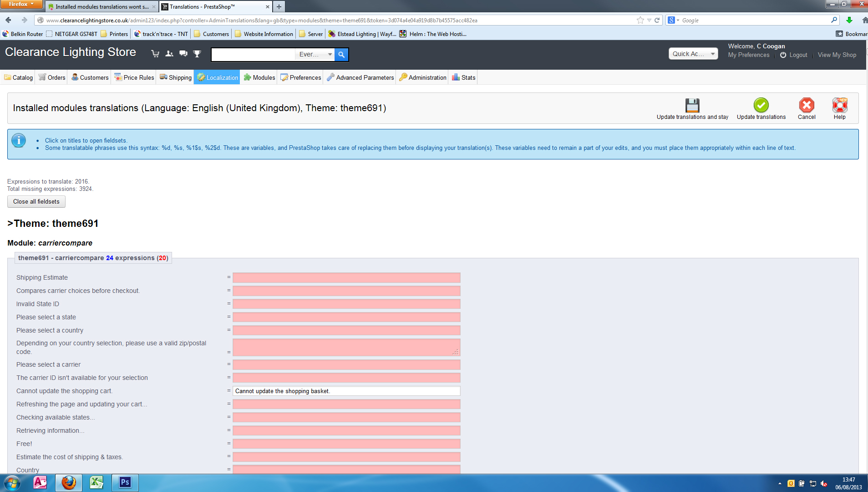
Task: Open the Customers menu
Action: coord(90,77)
